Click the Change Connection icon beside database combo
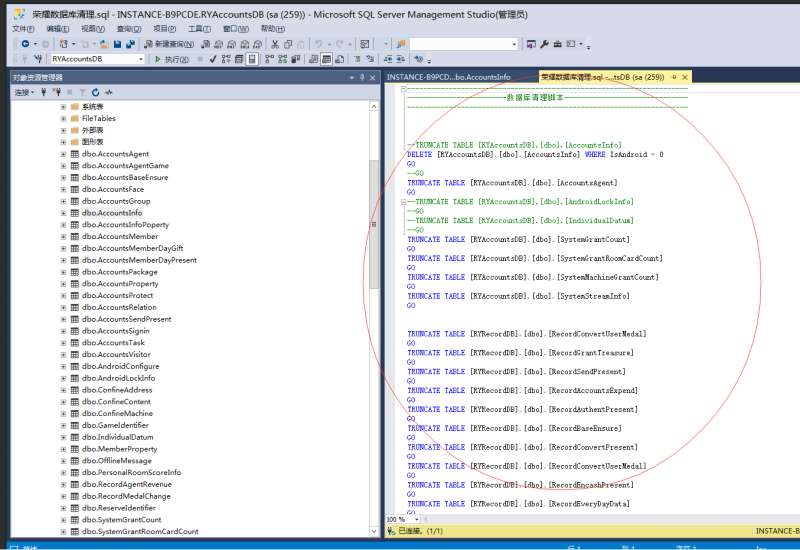The width and height of the screenshot is (800, 550). point(38,59)
